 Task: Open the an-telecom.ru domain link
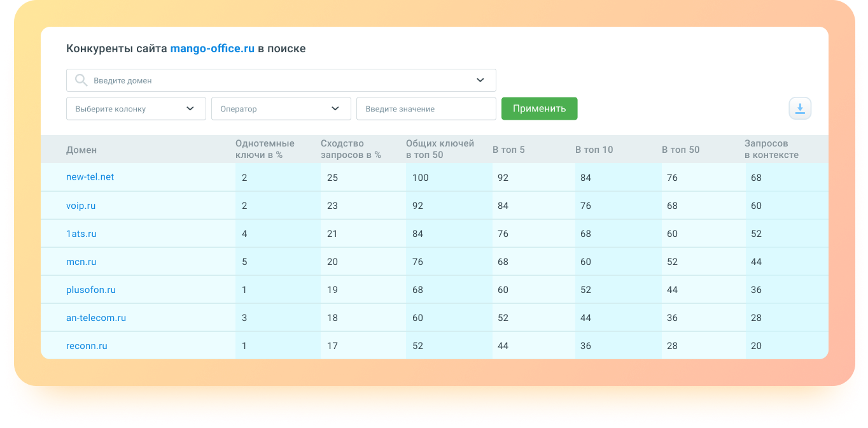click(x=96, y=318)
